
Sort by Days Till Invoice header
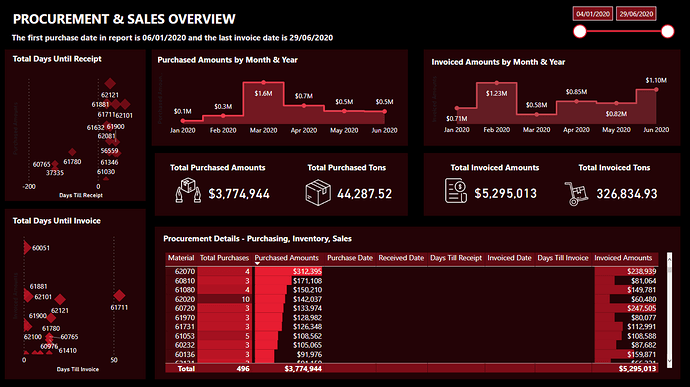(x=563, y=258)
